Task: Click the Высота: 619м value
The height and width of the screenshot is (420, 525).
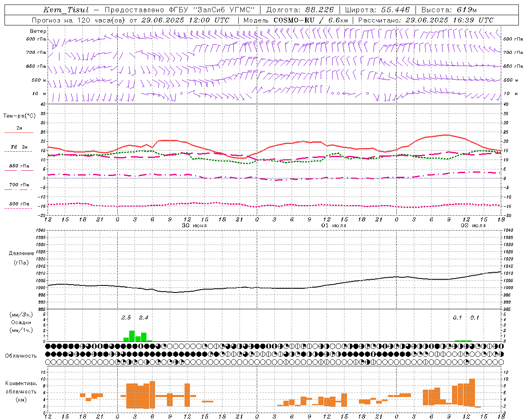Action: [x=449, y=10]
